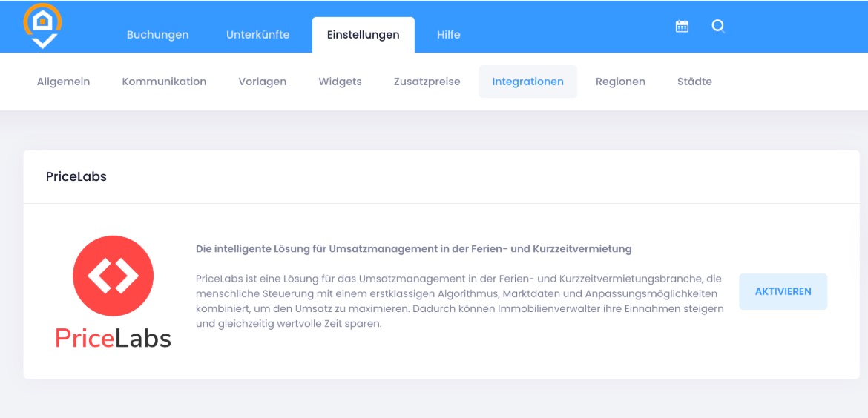This screenshot has height=418, width=868.
Task: Open the Zusatzpreise section
Action: (427, 82)
